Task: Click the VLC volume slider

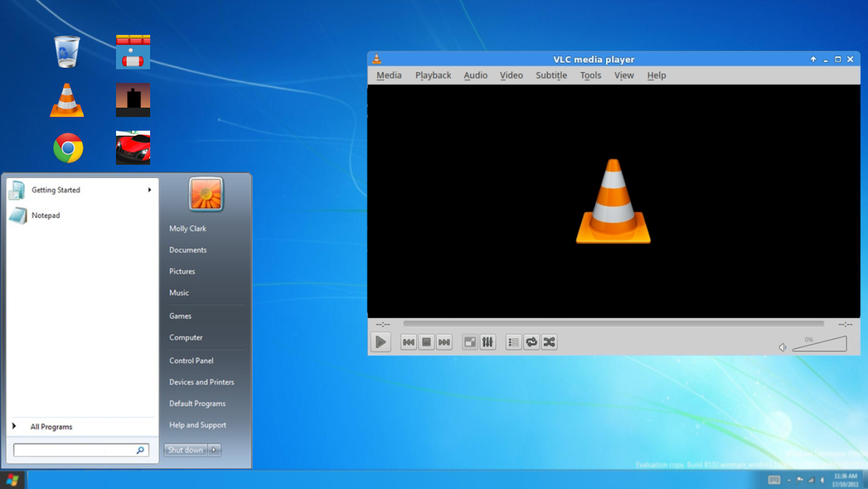Action: [x=820, y=345]
